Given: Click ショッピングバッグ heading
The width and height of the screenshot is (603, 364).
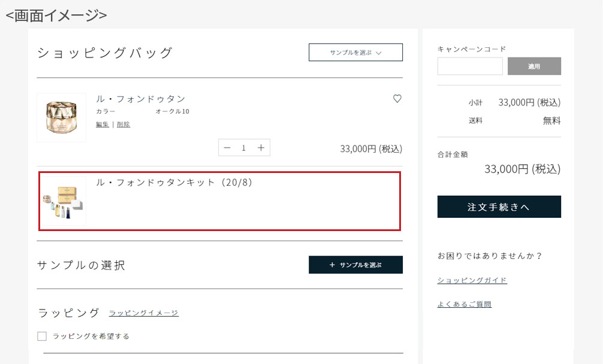Looking at the screenshot, I should pyautogui.click(x=105, y=53).
